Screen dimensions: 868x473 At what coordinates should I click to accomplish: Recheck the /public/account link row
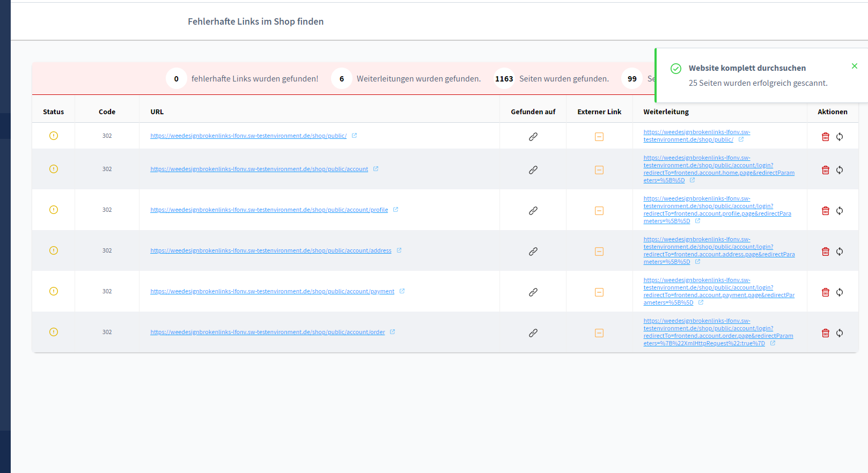point(840,170)
